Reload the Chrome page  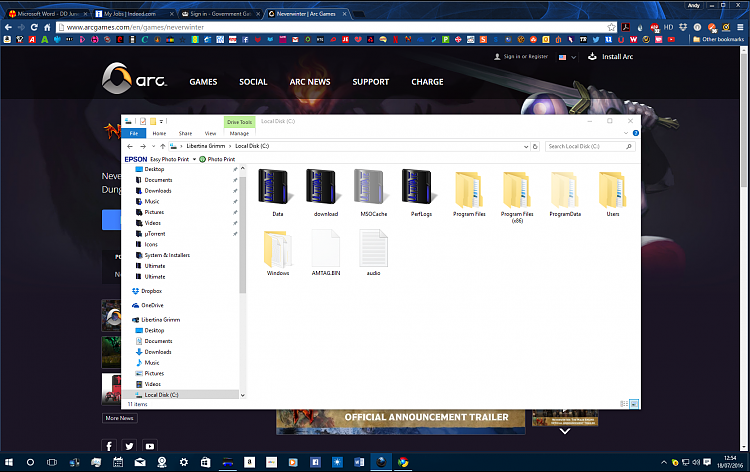point(34,27)
